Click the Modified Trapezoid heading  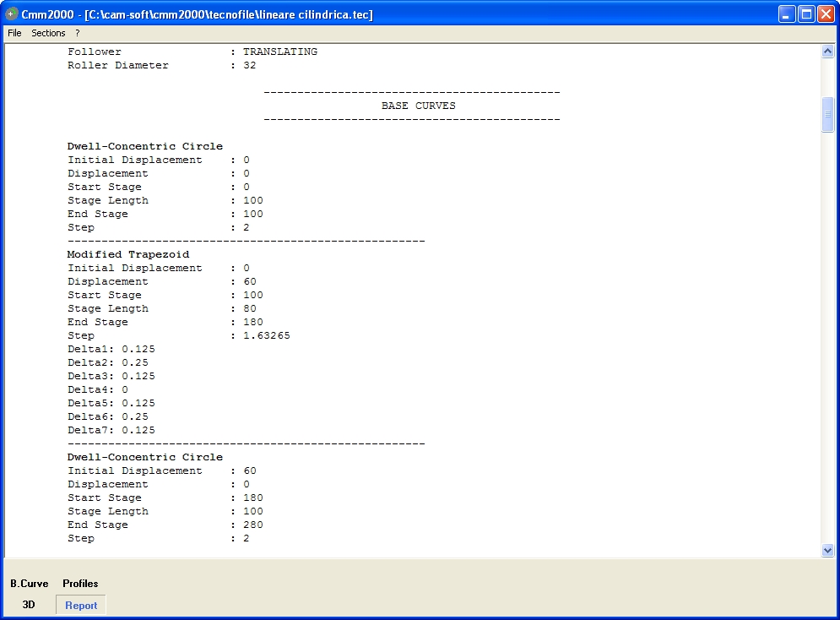point(128,254)
